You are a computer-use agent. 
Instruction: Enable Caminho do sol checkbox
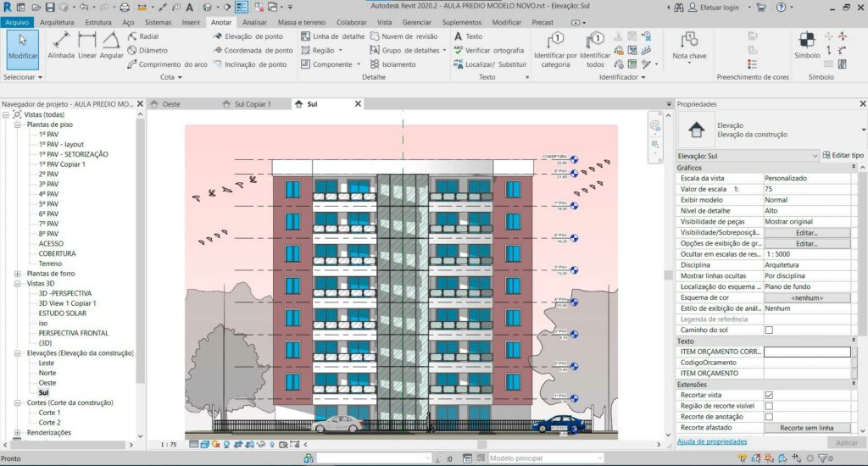point(769,330)
